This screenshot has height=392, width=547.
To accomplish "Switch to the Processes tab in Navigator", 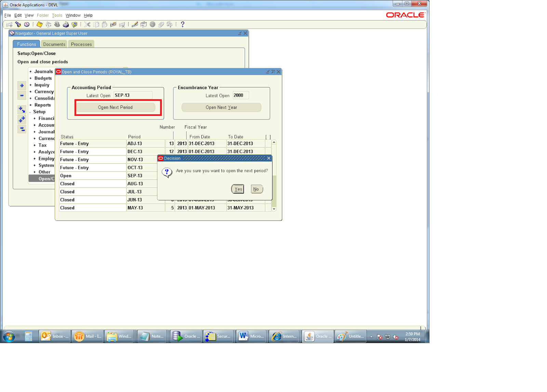I will [x=81, y=44].
